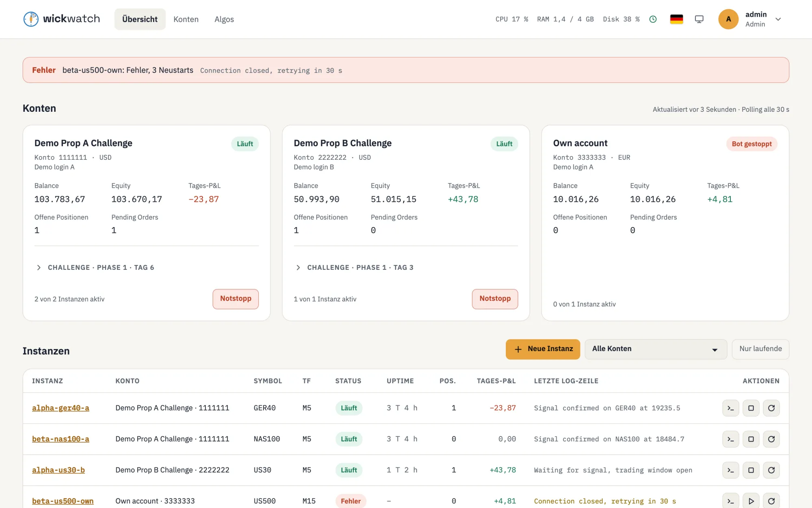Open the Konten tab
The height and width of the screenshot is (508, 812).
point(186,19)
